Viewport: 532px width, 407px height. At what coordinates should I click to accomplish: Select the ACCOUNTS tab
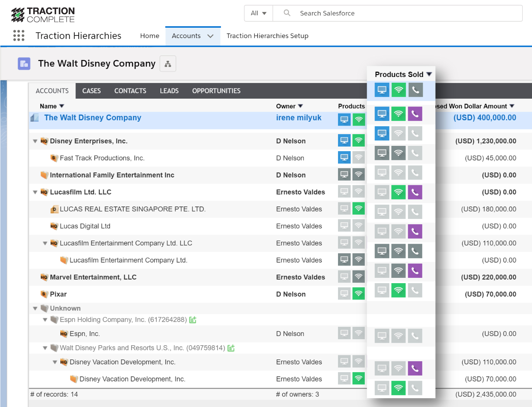point(52,91)
